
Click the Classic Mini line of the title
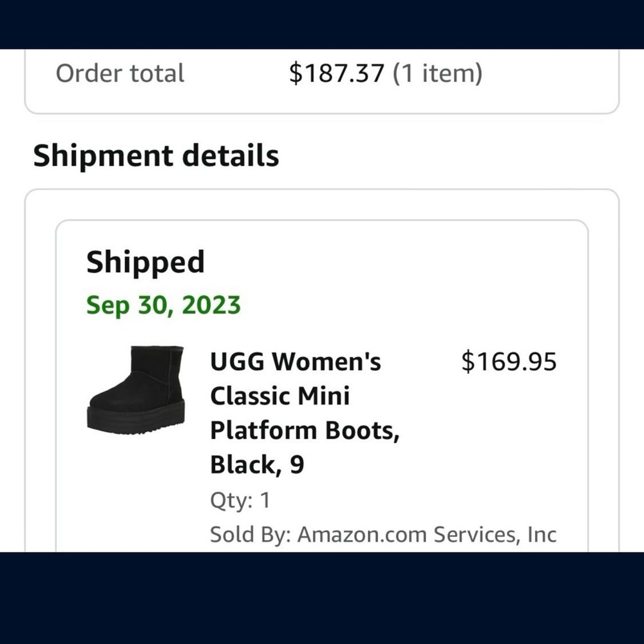[x=279, y=395]
